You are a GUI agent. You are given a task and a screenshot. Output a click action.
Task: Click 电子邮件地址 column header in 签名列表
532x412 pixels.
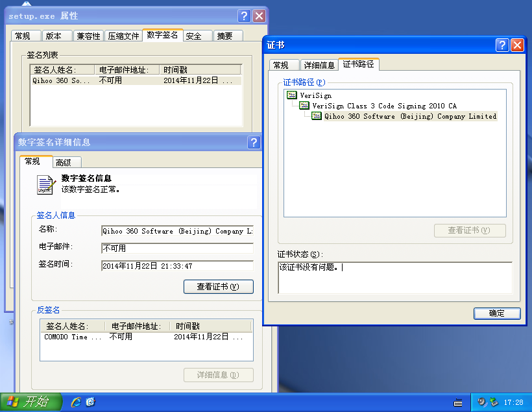point(127,70)
